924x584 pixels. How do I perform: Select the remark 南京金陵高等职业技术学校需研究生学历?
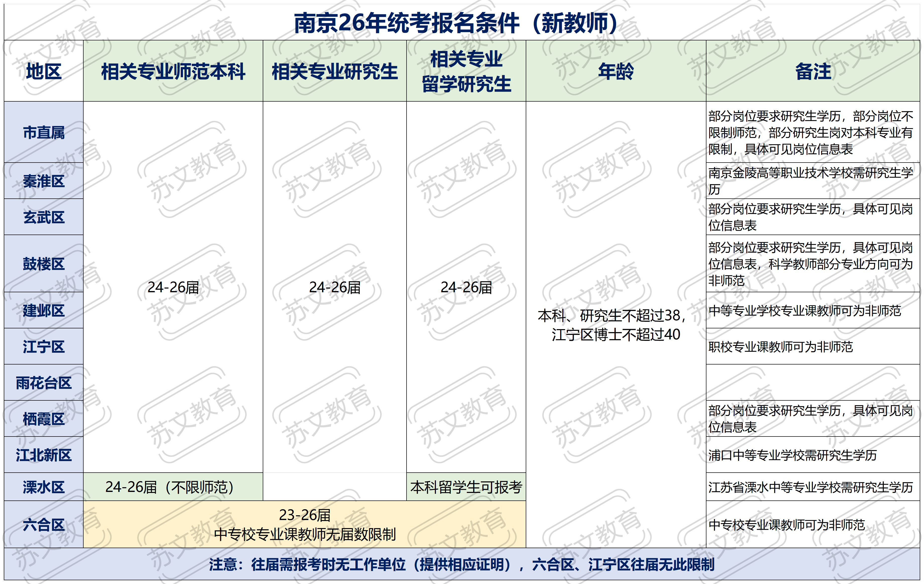(813, 181)
